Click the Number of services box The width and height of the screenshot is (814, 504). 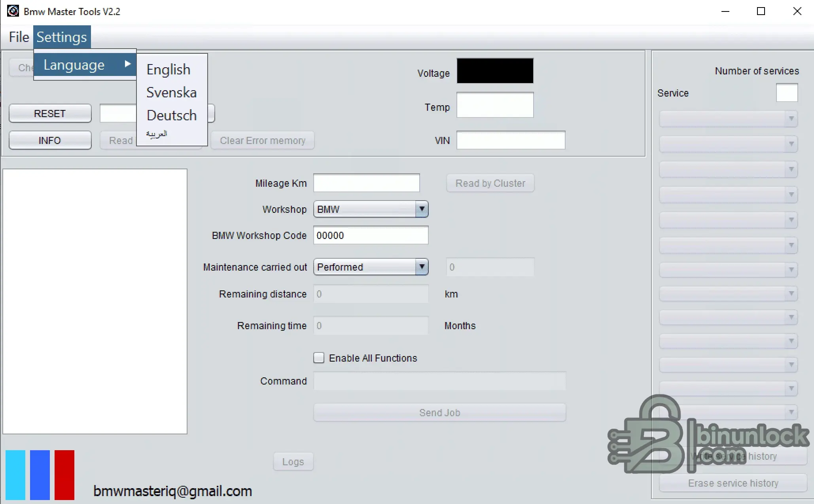tap(787, 93)
